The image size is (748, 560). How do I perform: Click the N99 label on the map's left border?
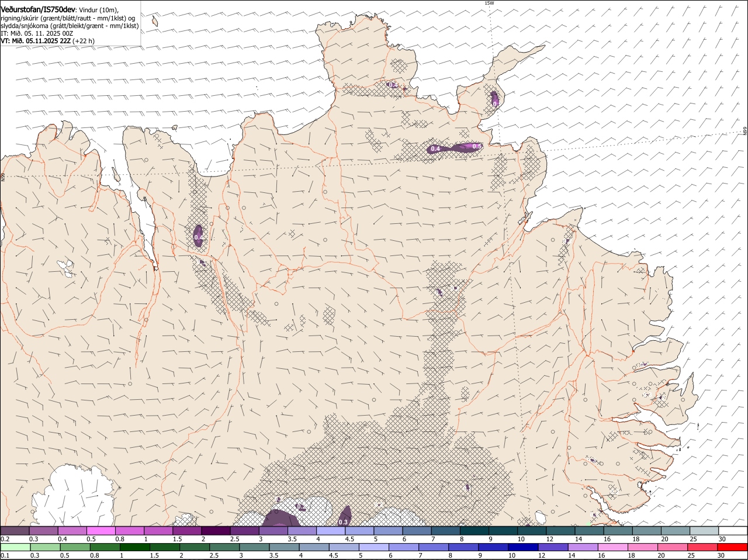click(3, 177)
